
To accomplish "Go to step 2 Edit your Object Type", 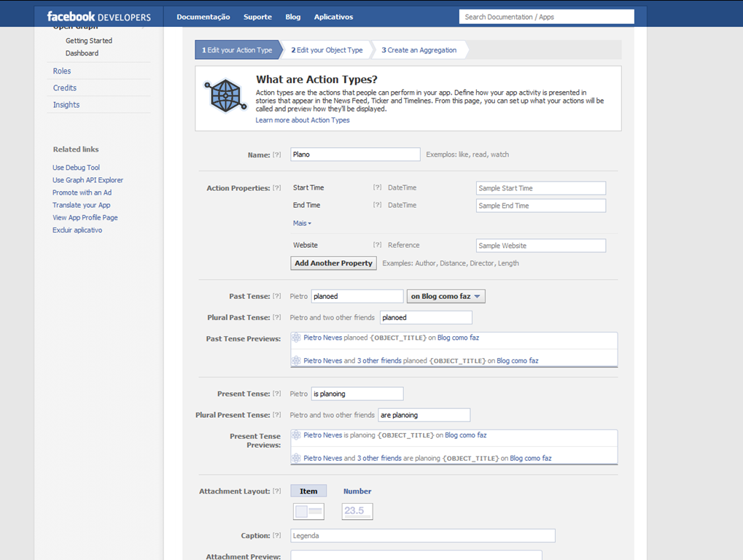I will (x=327, y=50).
